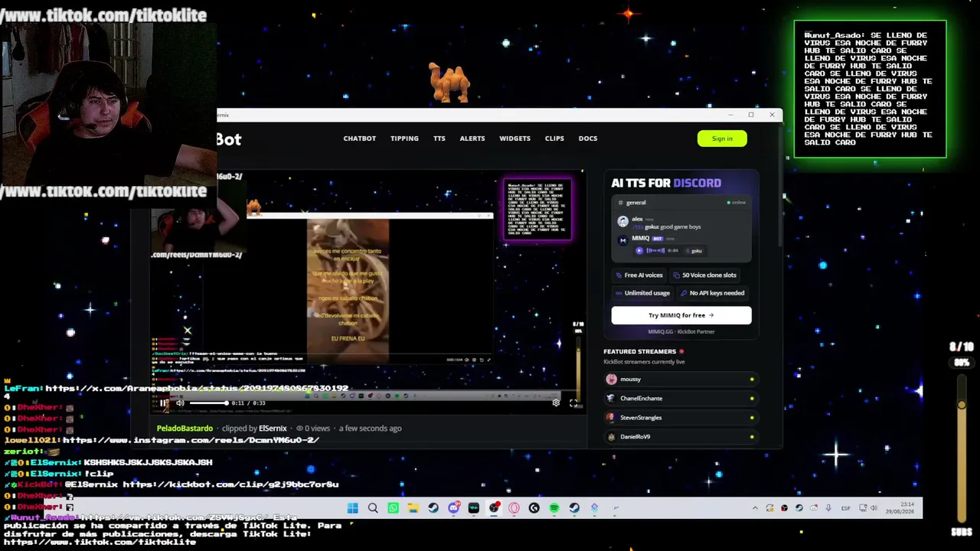The height and width of the screenshot is (551, 980).
Task: Go to the CLIPS page
Action: [x=554, y=139]
